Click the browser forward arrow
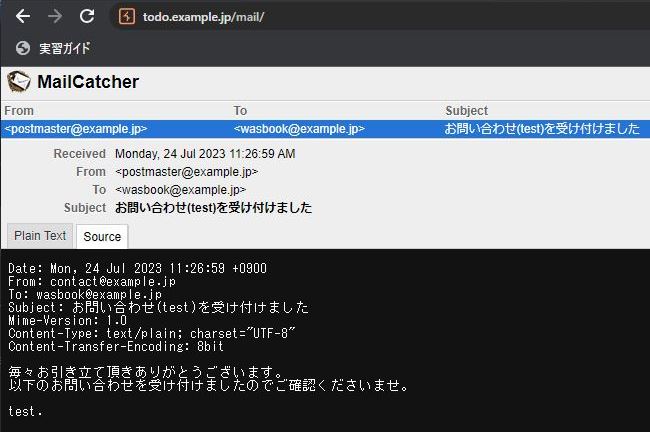The height and width of the screenshot is (432, 650). tap(55, 17)
